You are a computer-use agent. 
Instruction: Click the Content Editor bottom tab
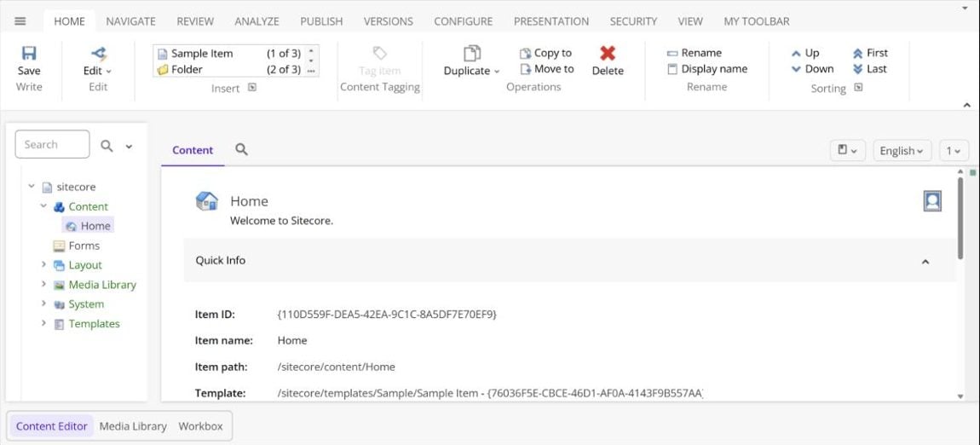tap(52, 426)
